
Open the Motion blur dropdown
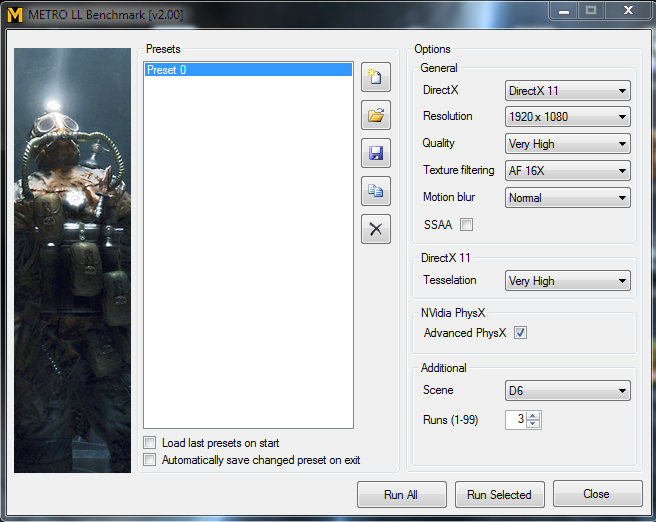pyautogui.click(x=568, y=197)
